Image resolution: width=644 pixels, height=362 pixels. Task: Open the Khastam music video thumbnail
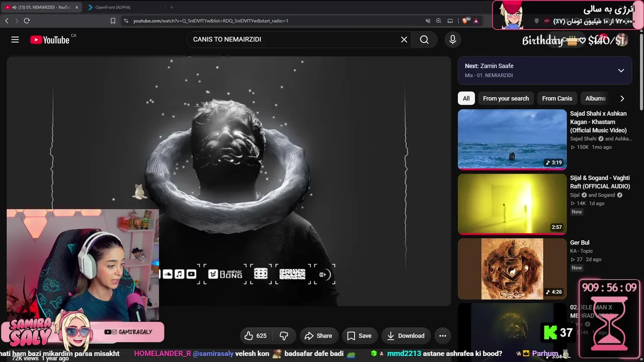click(512, 139)
